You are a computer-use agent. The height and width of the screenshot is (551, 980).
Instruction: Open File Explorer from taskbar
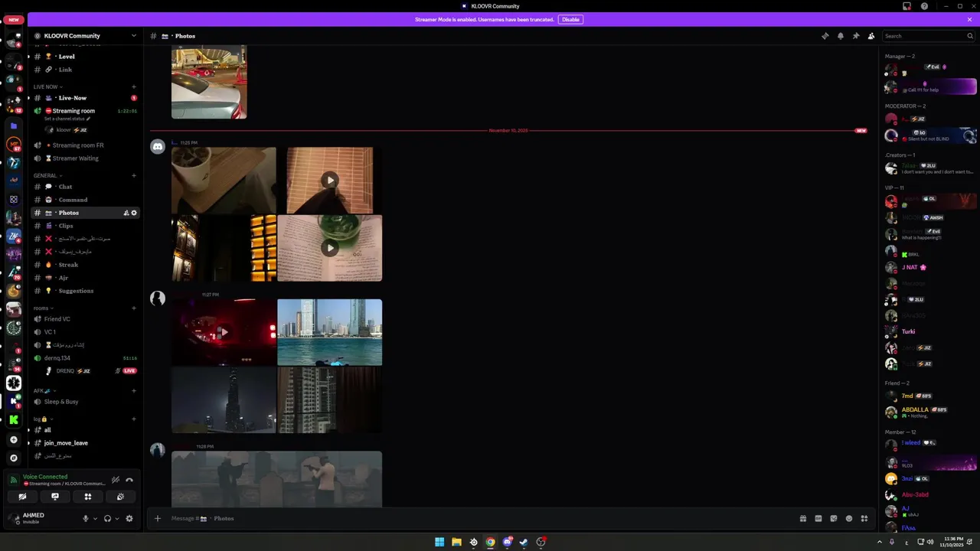[x=456, y=542]
